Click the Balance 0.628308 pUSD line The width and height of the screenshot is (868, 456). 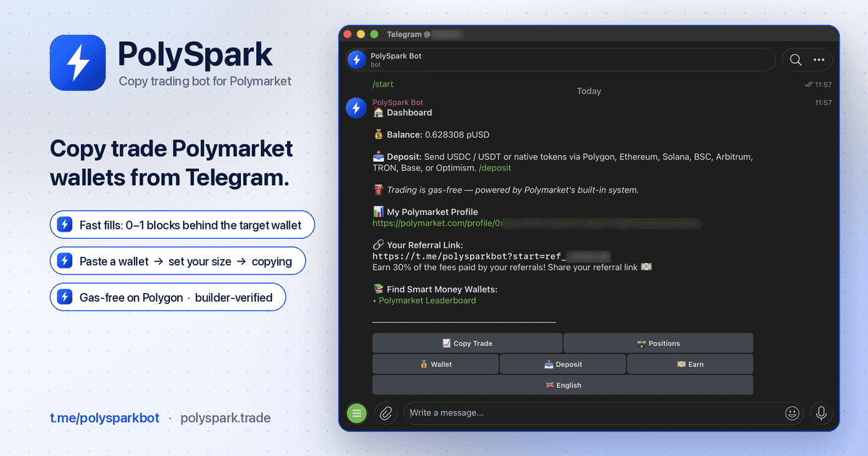click(x=431, y=135)
